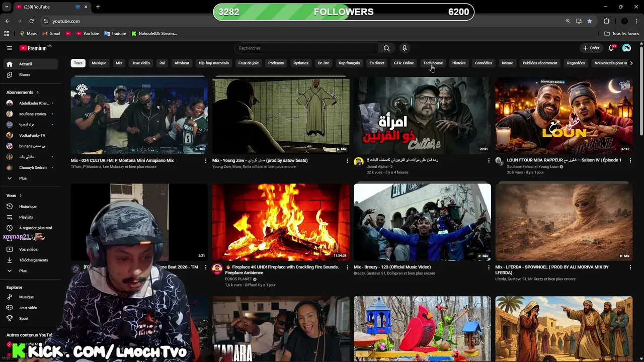Viewport: 644px width, 362px height.
Task: Open new browser tab
Action: click(98, 7)
